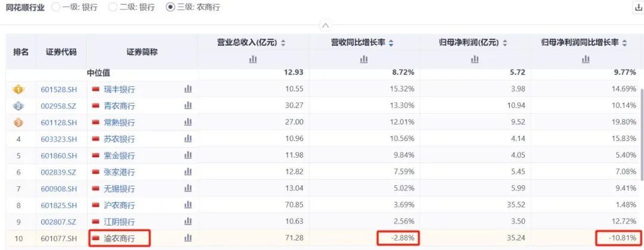Image resolution: width=644 pixels, height=250 pixels.
Task: Open chart icon for 瑞丰银行 row
Action: coord(188,89)
